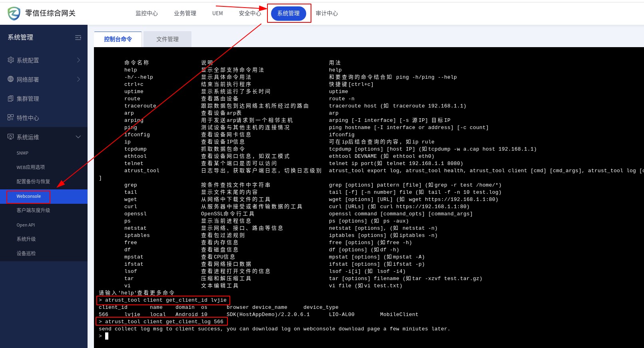This screenshot has height=348, width=644.
Task: Select the 系统管理 top menu
Action: click(289, 13)
